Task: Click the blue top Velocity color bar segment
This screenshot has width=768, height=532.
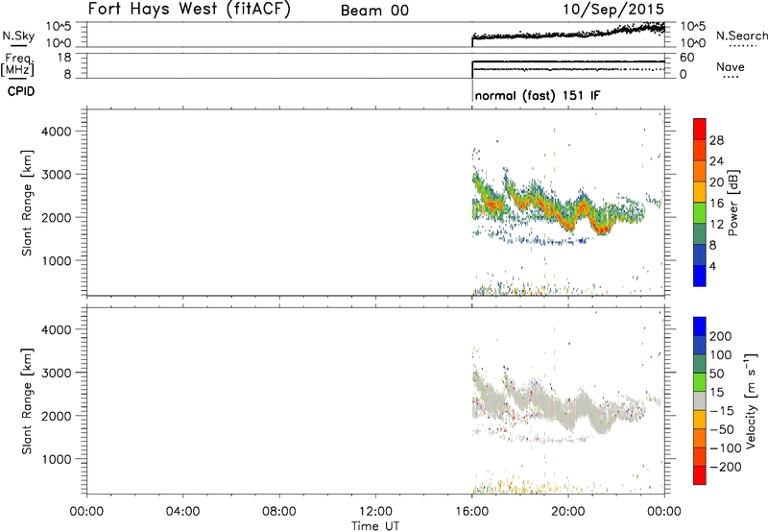Action: pos(700,326)
